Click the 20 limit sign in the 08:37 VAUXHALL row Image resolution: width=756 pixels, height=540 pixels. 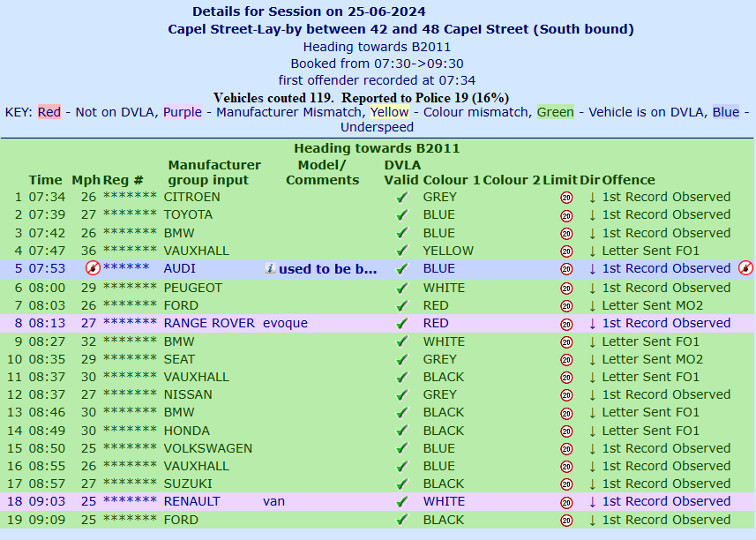click(566, 378)
